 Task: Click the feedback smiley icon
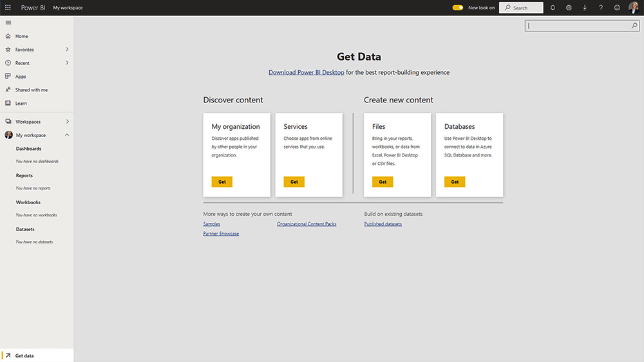click(x=617, y=7)
